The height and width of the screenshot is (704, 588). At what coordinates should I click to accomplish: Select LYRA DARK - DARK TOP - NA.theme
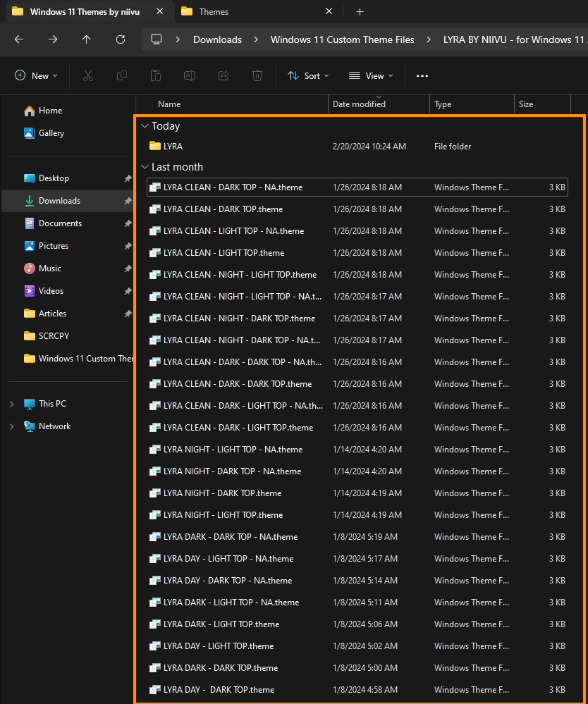click(357, 537)
